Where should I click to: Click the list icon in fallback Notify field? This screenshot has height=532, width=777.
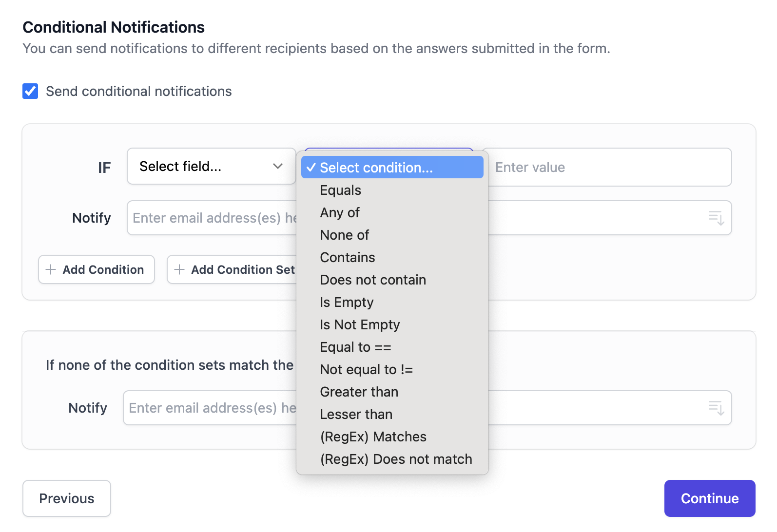[716, 408]
